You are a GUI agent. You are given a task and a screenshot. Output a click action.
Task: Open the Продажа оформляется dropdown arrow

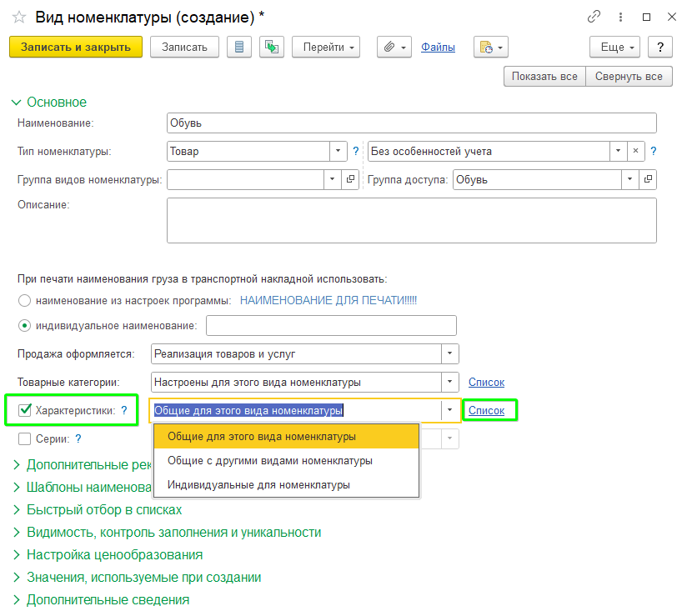click(x=449, y=353)
